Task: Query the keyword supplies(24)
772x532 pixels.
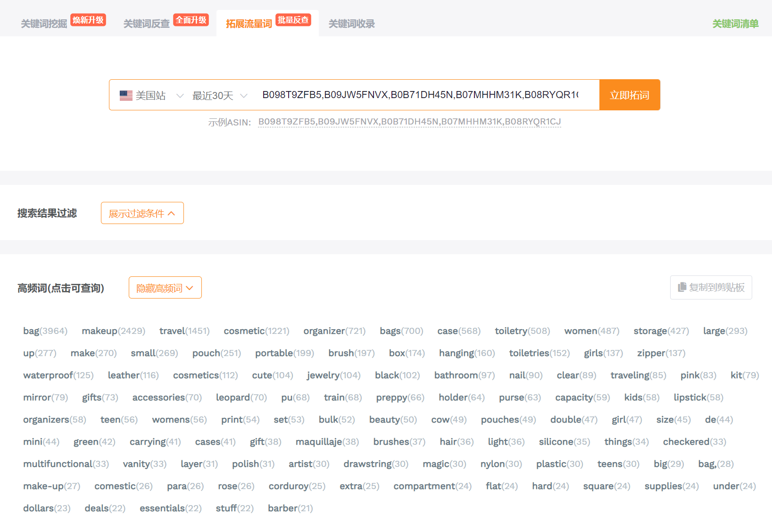Action: 672,486
